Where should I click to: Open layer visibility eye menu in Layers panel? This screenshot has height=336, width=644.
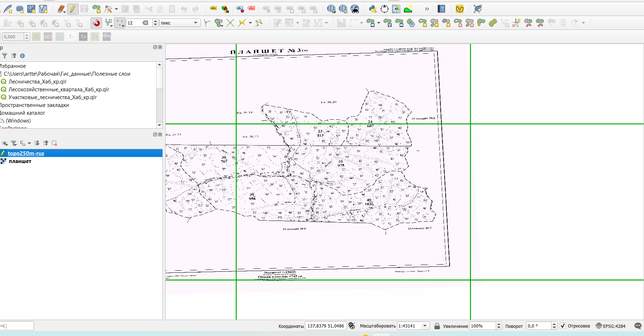click(5, 143)
